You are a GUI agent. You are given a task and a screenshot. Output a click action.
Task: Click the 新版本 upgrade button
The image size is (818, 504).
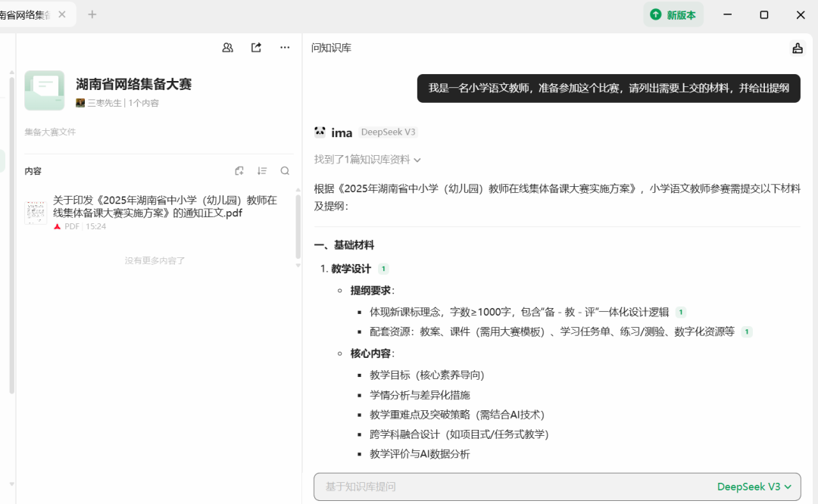point(673,14)
